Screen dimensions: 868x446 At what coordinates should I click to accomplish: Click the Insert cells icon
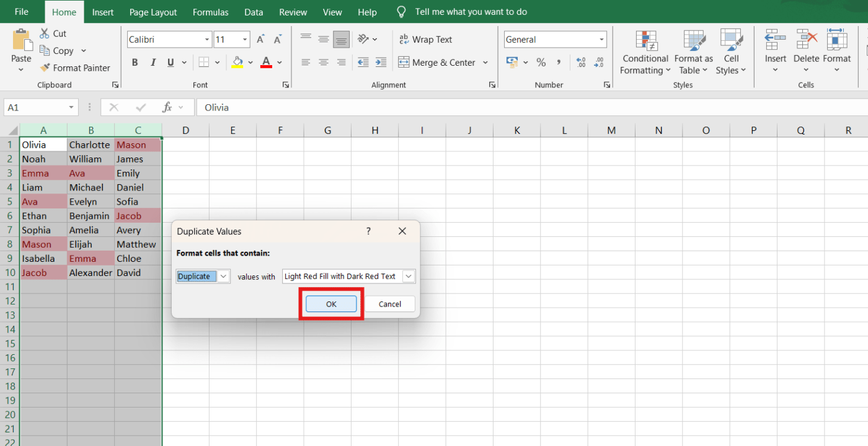775,41
